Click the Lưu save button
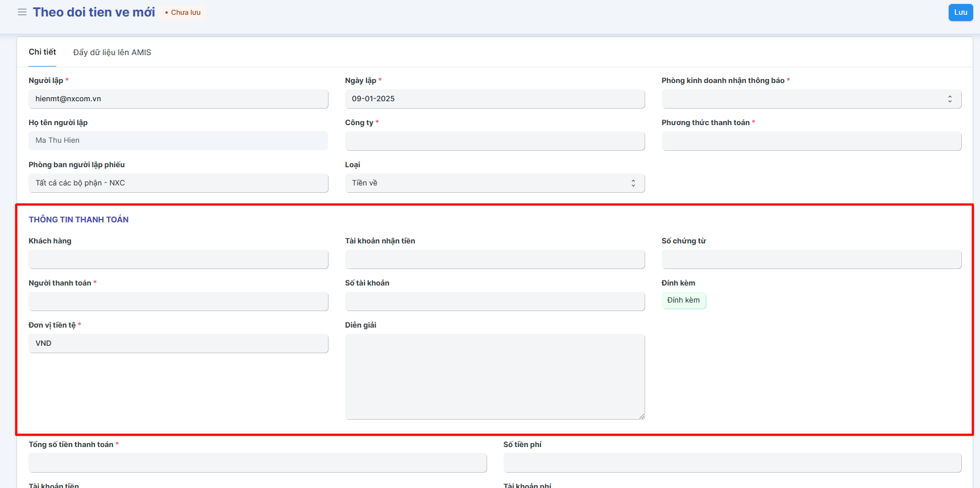Image resolution: width=980 pixels, height=488 pixels. point(960,13)
